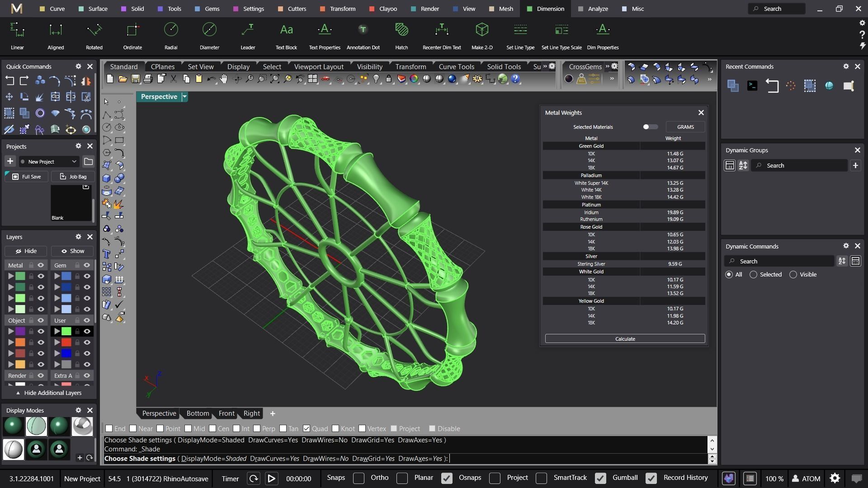Open the Quick Commands settings gear

click(78, 66)
